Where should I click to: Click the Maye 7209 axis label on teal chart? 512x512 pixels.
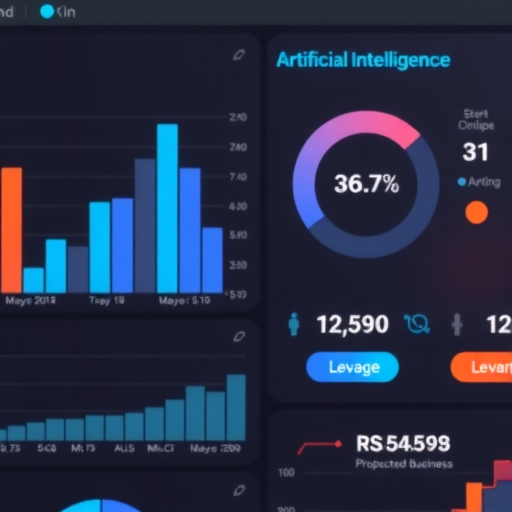[215, 448]
